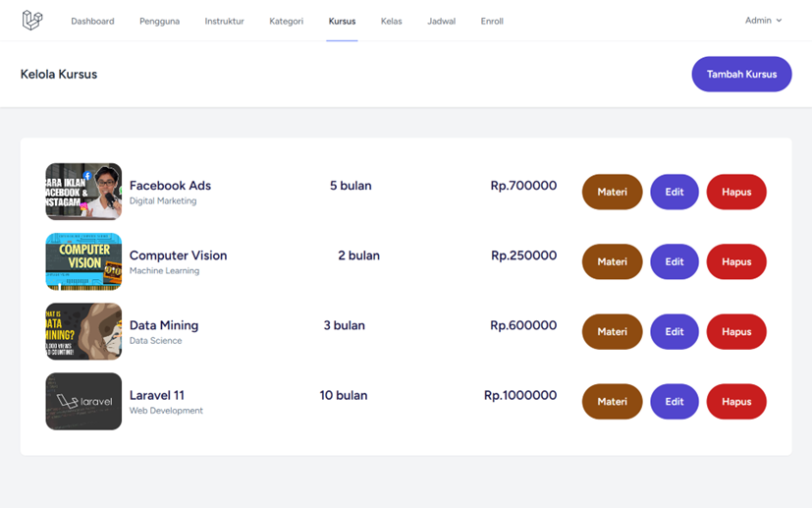The height and width of the screenshot is (508, 812).
Task: Delete Laravel 11 with Hapus
Action: pos(736,401)
